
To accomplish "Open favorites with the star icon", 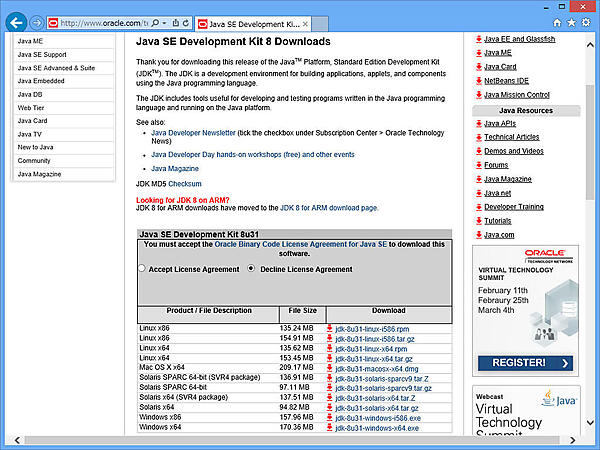I will coord(570,21).
